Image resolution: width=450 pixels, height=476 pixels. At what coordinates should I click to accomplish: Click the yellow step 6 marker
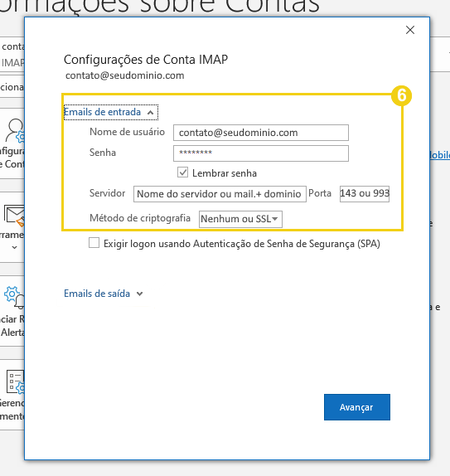401,95
